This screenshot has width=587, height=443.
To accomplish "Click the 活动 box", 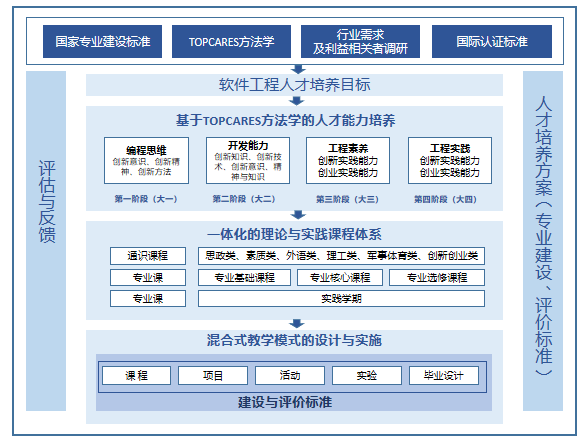I will [290, 375].
